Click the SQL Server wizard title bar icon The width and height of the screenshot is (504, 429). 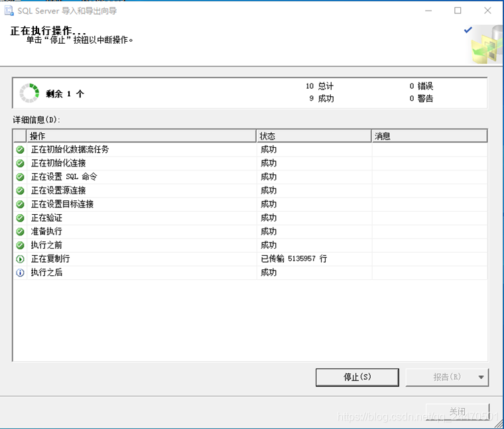(x=9, y=11)
